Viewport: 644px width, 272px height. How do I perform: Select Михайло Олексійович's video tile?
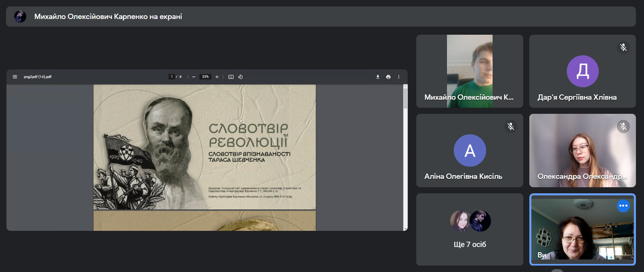pos(470,71)
